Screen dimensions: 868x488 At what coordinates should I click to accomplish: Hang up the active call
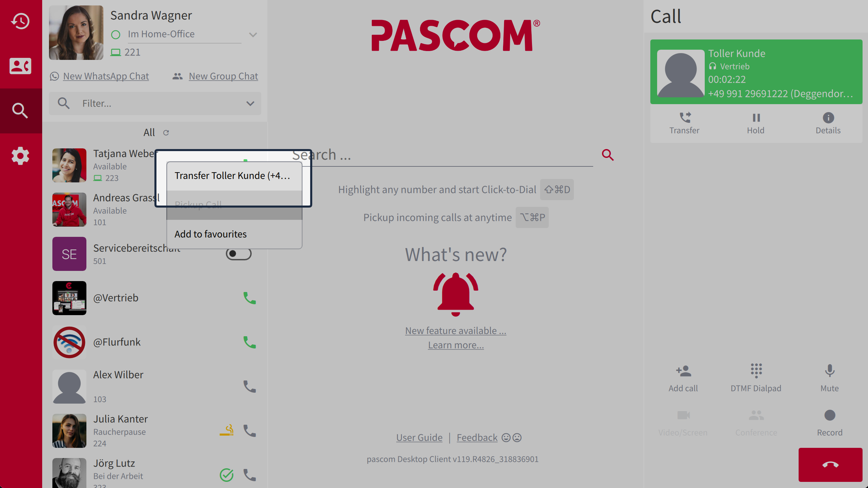point(830,465)
